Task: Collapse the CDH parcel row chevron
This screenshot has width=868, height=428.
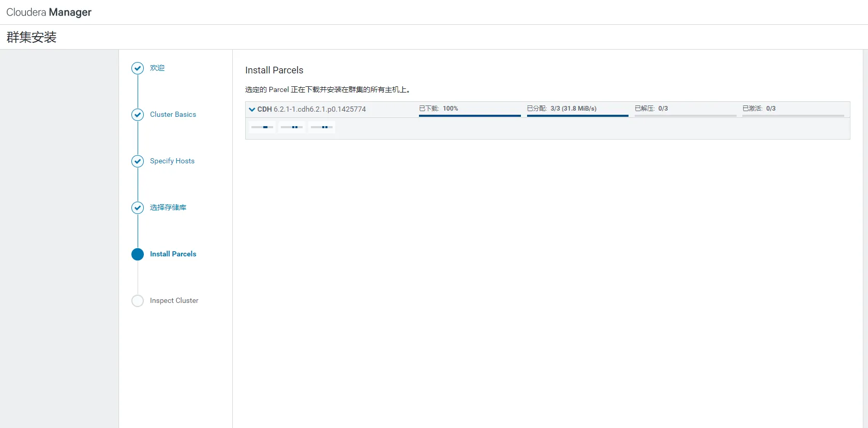Action: (252, 110)
